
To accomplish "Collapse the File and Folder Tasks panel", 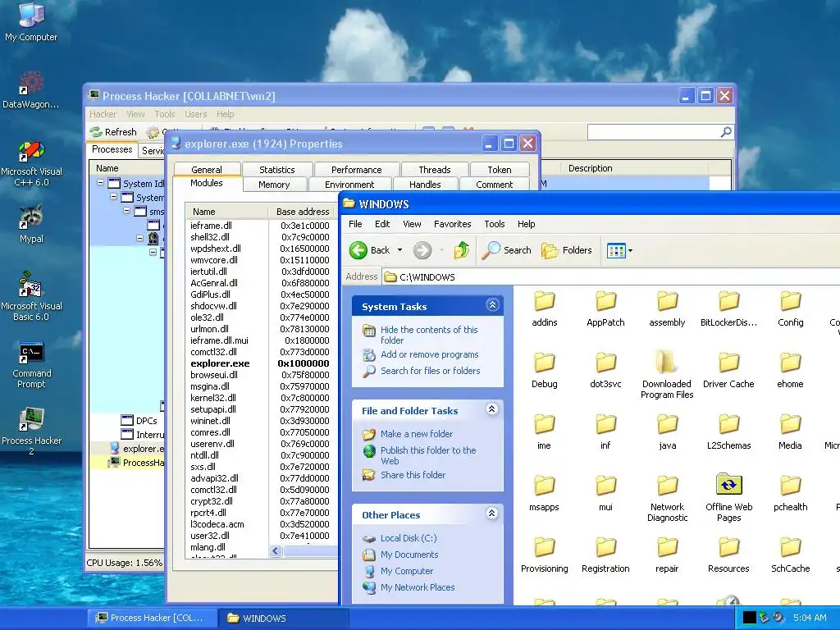I will tap(492, 409).
